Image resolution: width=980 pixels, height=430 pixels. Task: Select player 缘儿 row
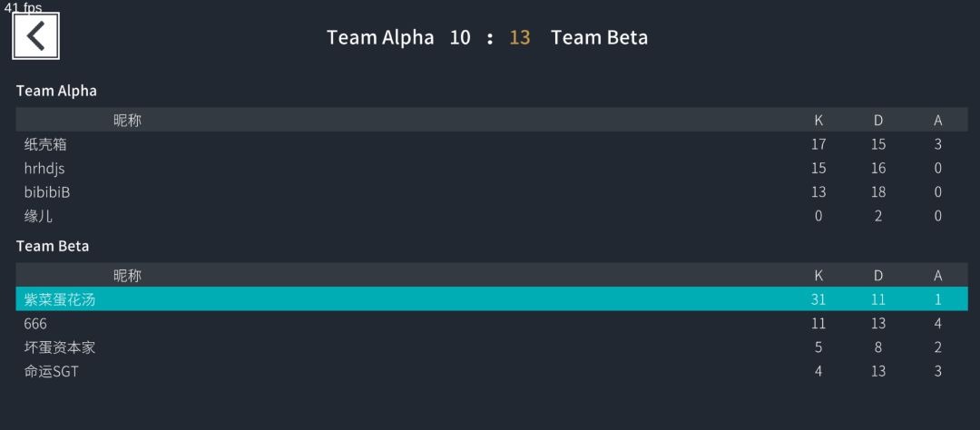(x=491, y=216)
